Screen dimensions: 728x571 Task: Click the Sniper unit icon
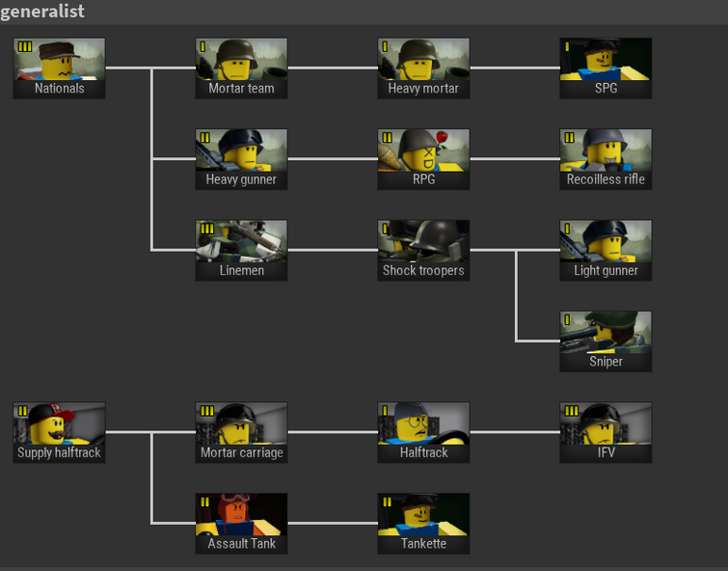[606, 341]
